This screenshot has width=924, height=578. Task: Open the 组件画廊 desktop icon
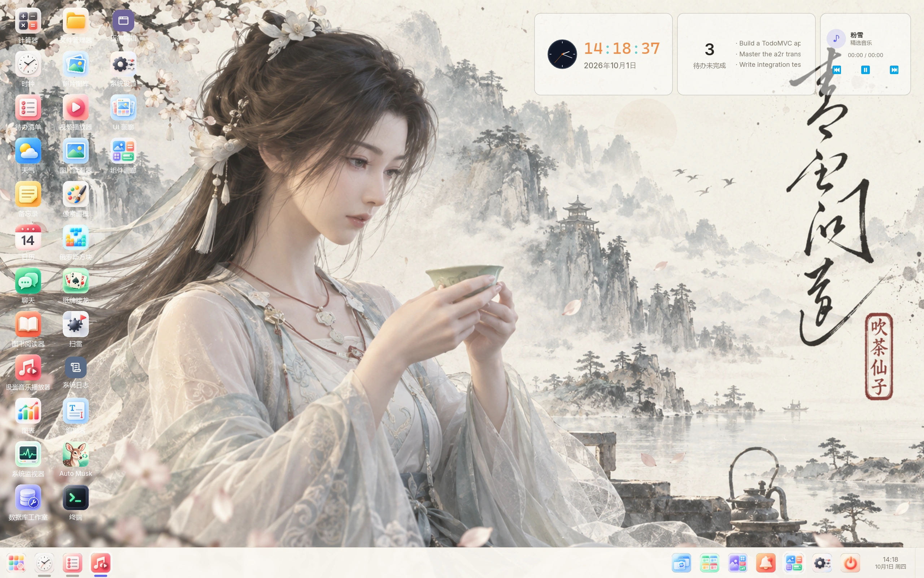[x=123, y=151]
